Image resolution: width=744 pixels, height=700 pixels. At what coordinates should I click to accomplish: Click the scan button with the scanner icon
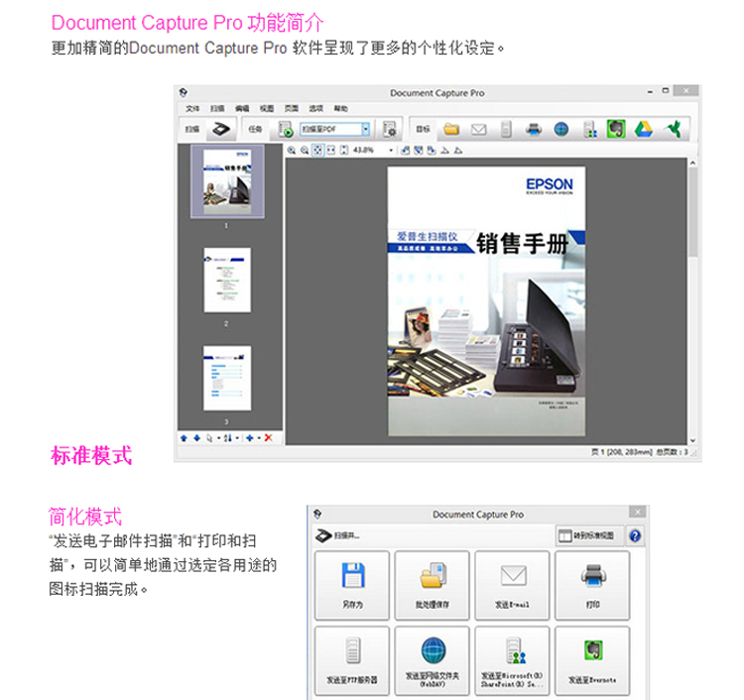point(221,129)
